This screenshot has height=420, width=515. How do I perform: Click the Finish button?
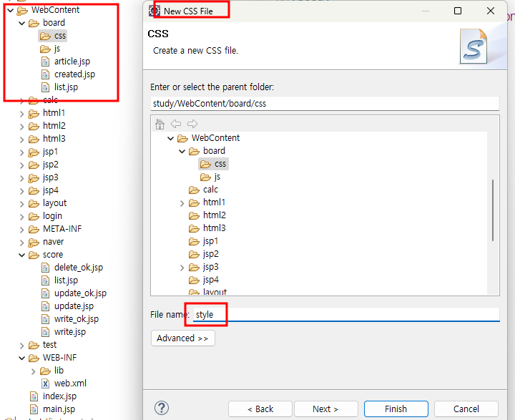396,409
